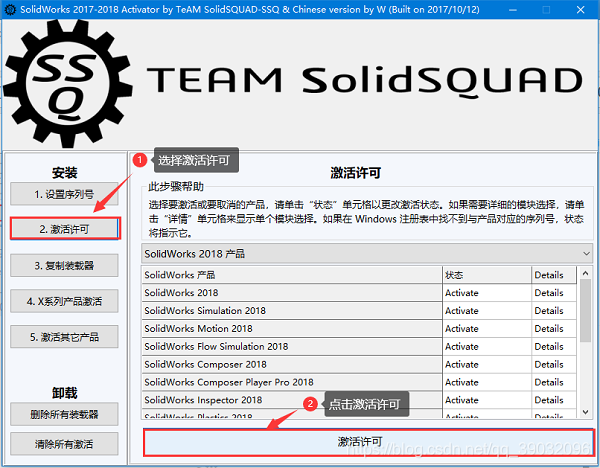
Task: Close the Activator window
Action: pos(580,10)
